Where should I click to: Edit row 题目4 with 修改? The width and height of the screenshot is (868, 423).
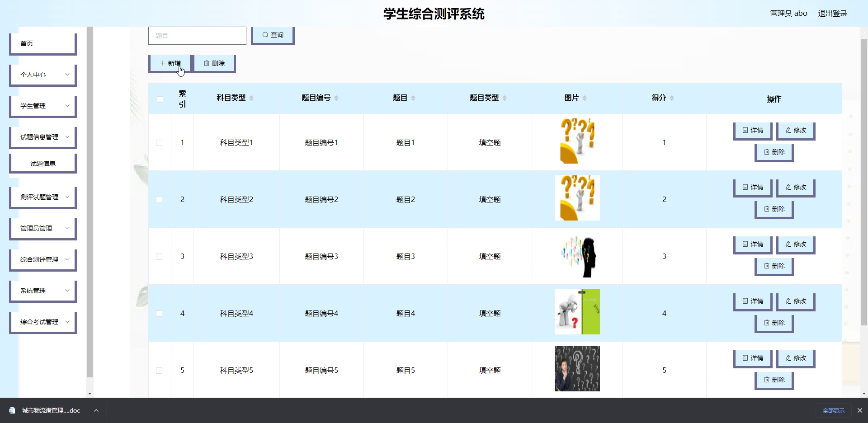coord(795,301)
